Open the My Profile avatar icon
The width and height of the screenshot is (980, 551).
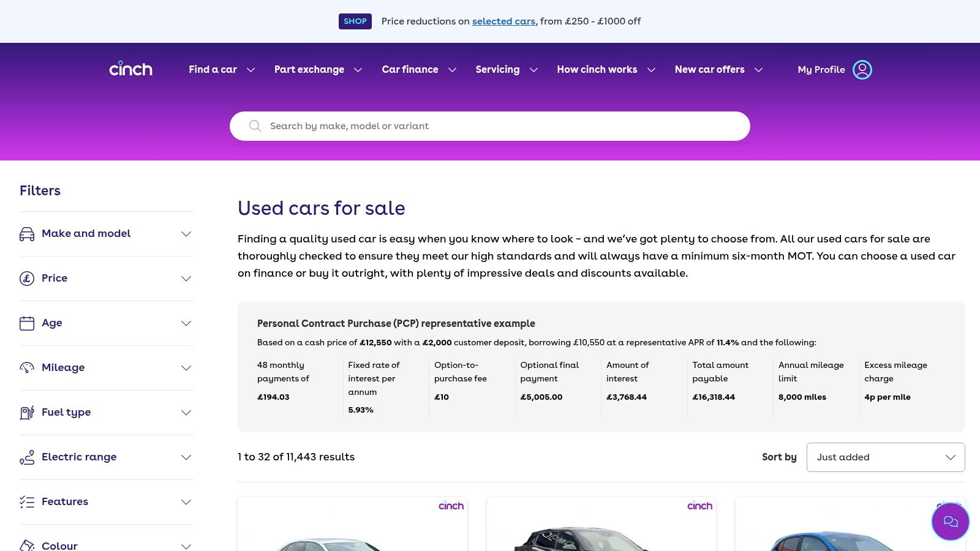[x=862, y=70]
